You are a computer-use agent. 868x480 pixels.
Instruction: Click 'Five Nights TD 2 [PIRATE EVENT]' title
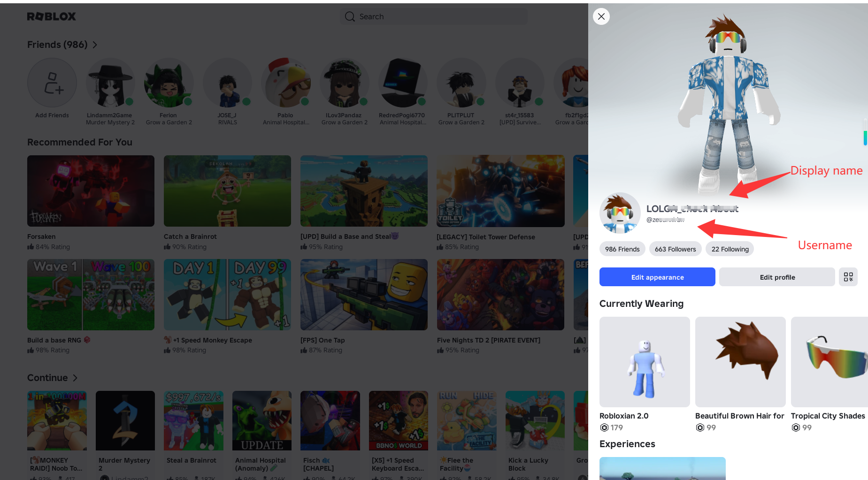(x=489, y=340)
